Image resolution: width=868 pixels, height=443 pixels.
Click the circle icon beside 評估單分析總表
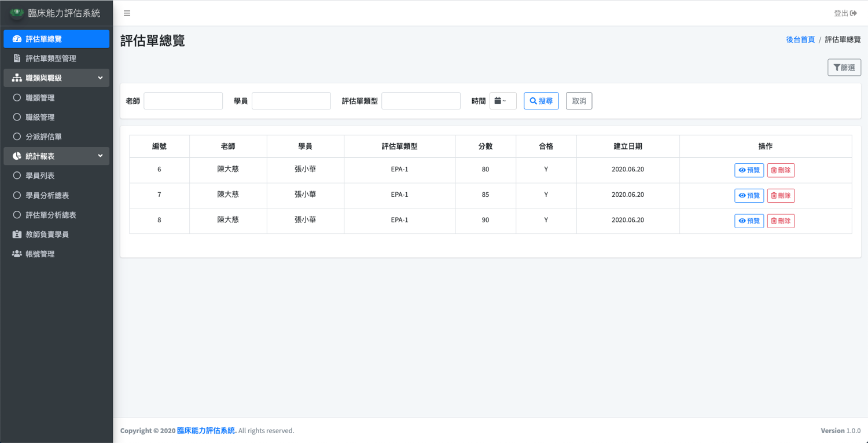tap(17, 215)
